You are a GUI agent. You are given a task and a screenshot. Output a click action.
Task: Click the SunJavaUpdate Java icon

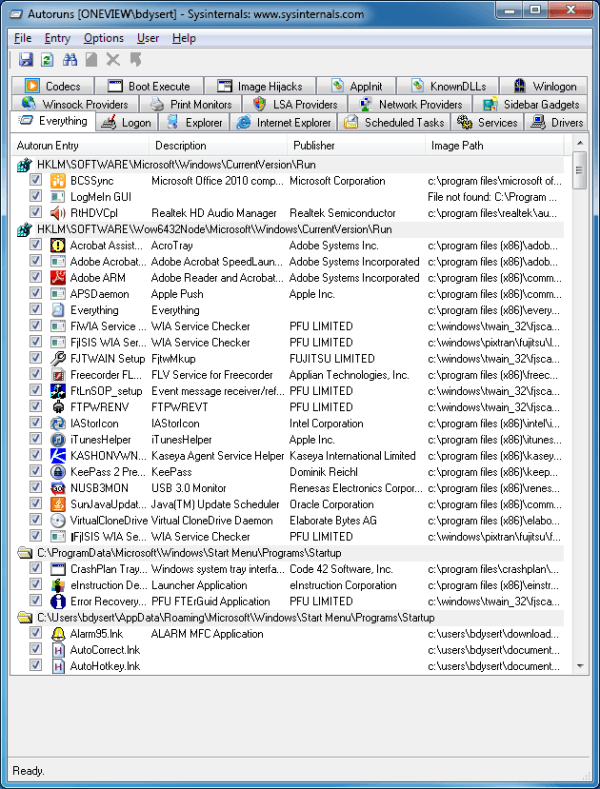58,504
